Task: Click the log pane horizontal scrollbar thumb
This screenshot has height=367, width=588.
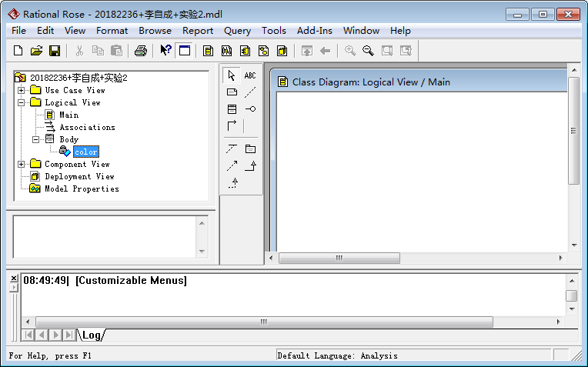Action: [264, 322]
